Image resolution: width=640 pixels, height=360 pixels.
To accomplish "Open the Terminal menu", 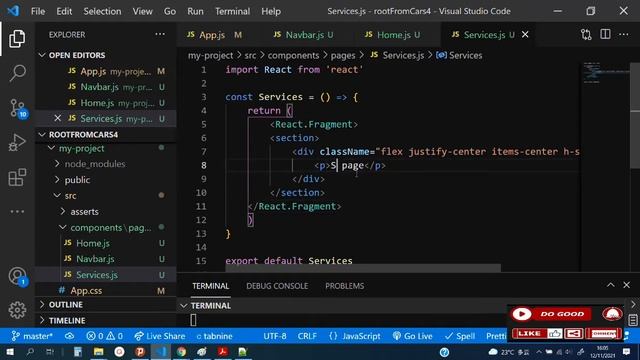I will [x=232, y=11].
